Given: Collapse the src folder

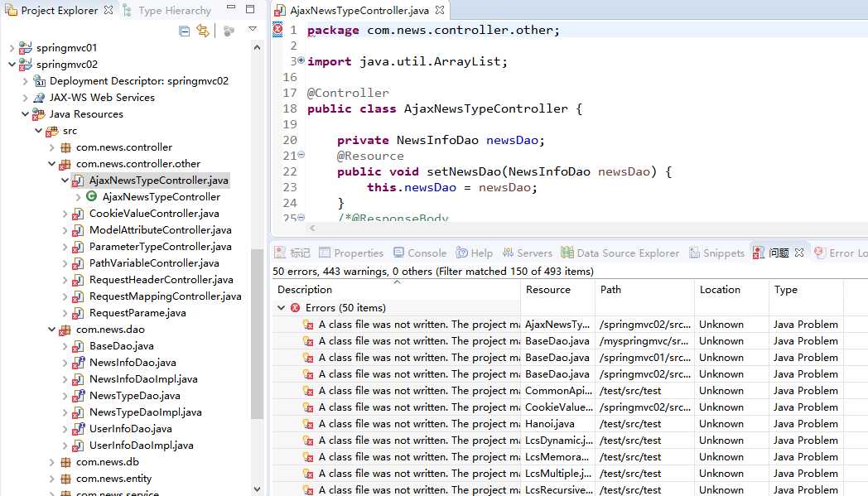Looking at the screenshot, I should pyautogui.click(x=38, y=131).
